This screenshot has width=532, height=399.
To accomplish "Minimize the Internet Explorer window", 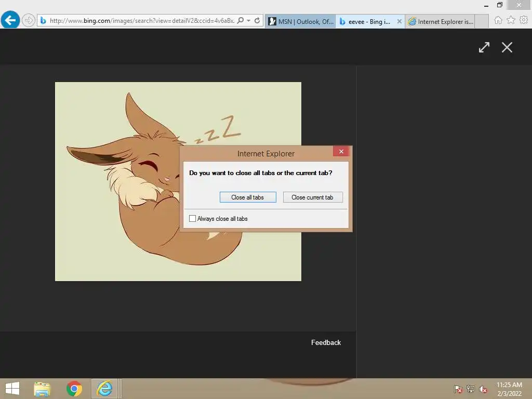I will [x=486, y=5].
